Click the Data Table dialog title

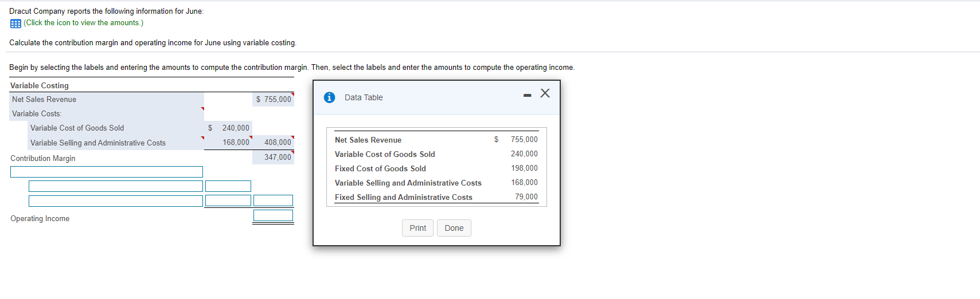click(x=364, y=97)
